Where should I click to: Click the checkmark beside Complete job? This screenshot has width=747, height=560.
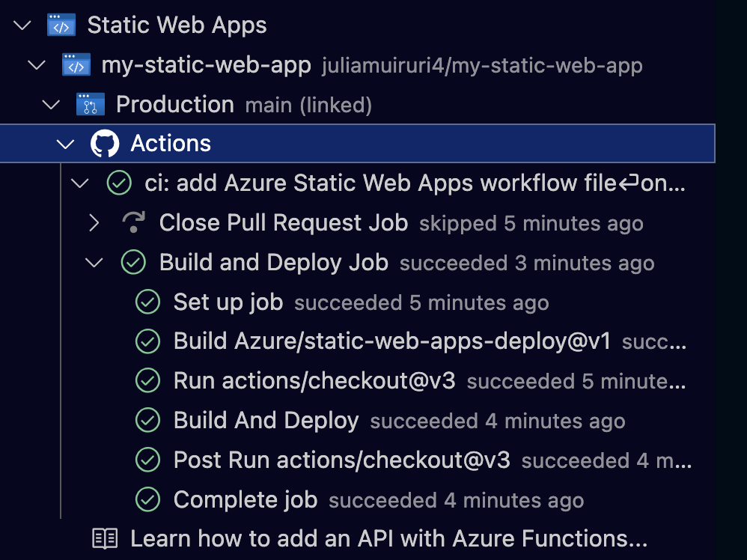147,499
